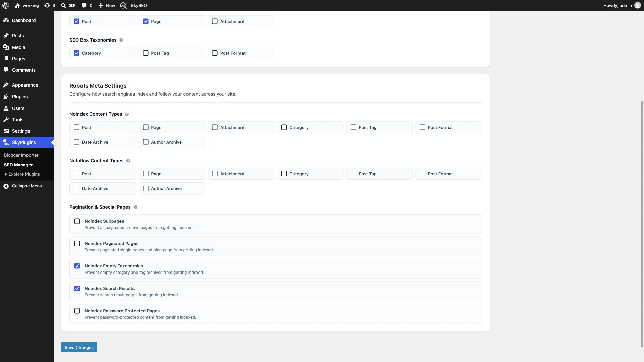Open the WordPress logo menu

6,5
